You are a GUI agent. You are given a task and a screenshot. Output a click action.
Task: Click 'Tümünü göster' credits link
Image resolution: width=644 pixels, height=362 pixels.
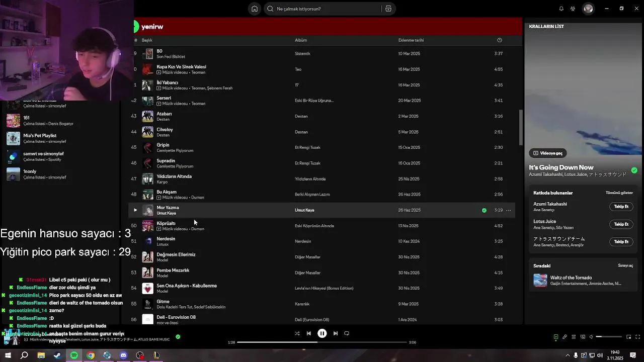(619, 193)
